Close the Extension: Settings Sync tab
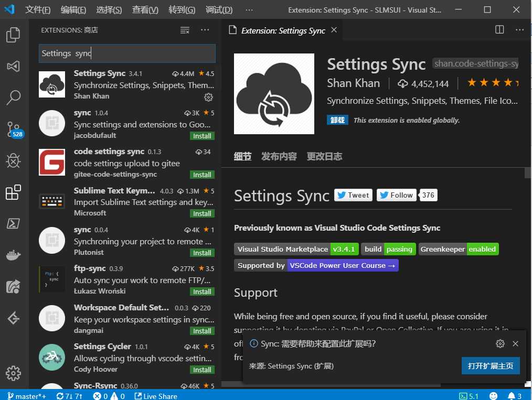Screen dimensions: 532x400 tap(334, 30)
